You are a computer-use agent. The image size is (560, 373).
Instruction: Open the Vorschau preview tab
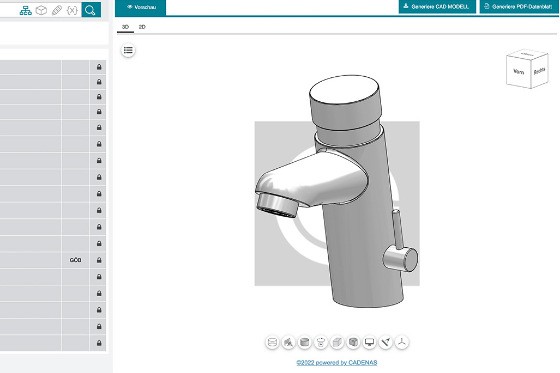click(141, 7)
